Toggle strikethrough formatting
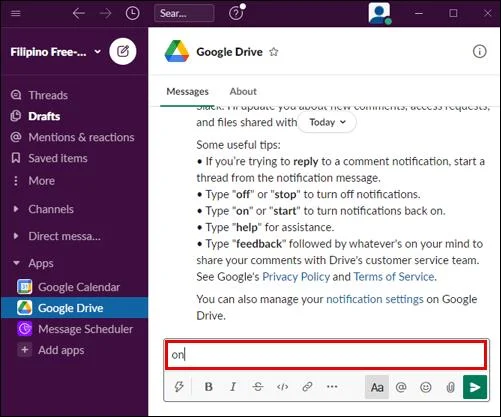Image resolution: width=501 pixels, height=417 pixels. (258, 387)
